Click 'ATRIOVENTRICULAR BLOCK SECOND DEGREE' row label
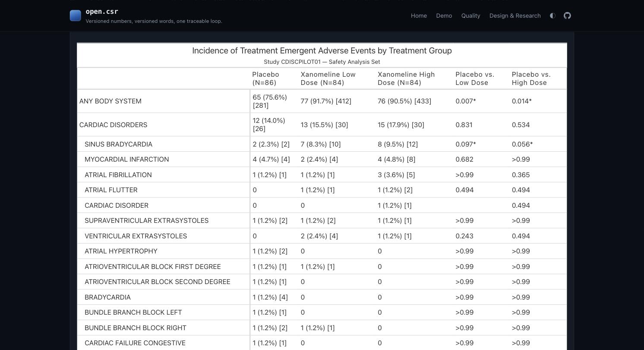 158,282
